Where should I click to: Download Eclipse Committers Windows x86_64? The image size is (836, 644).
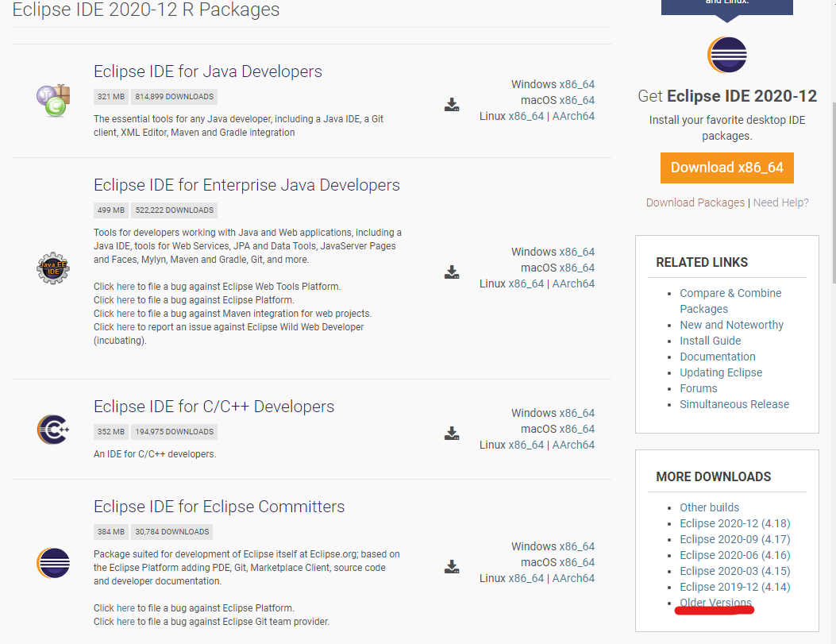577,546
